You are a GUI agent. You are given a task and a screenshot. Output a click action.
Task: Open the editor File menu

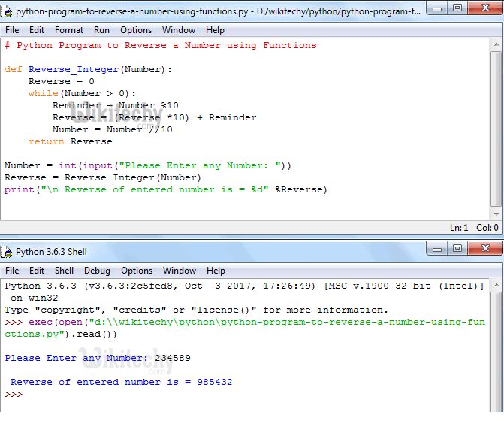pyautogui.click(x=12, y=30)
